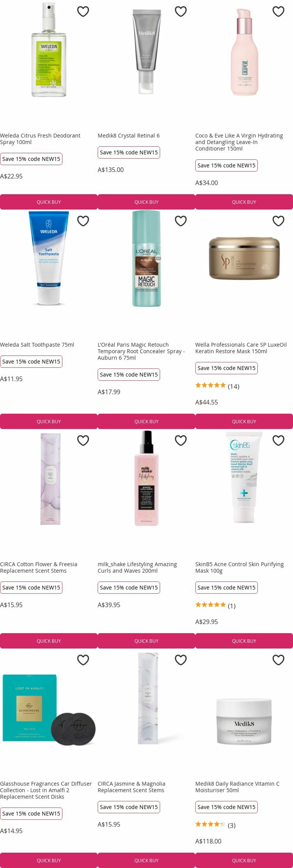Add Wella SP LuxeOil Mask to wishlist
This screenshot has width=293, height=868.
click(x=278, y=221)
